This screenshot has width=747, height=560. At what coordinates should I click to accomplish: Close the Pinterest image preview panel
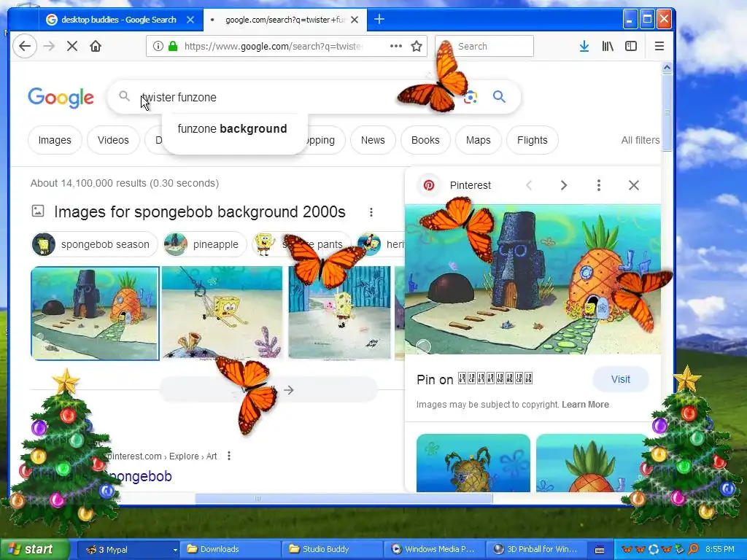click(x=634, y=185)
